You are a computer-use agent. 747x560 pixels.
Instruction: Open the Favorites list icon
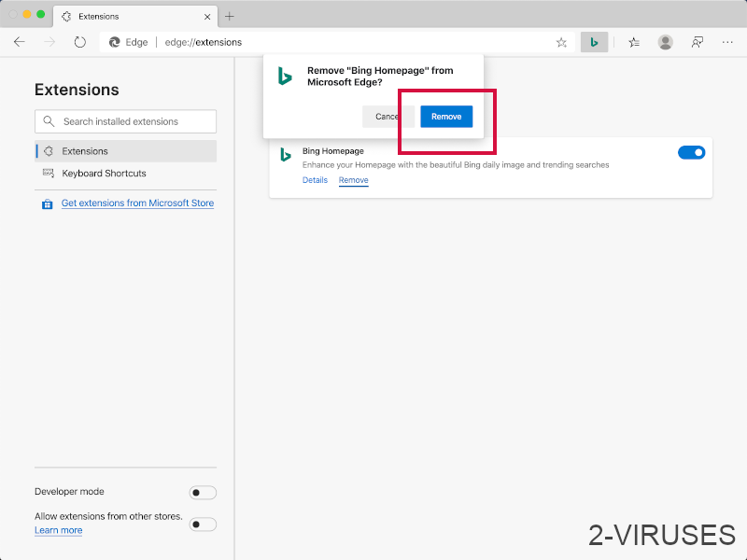[x=634, y=42]
